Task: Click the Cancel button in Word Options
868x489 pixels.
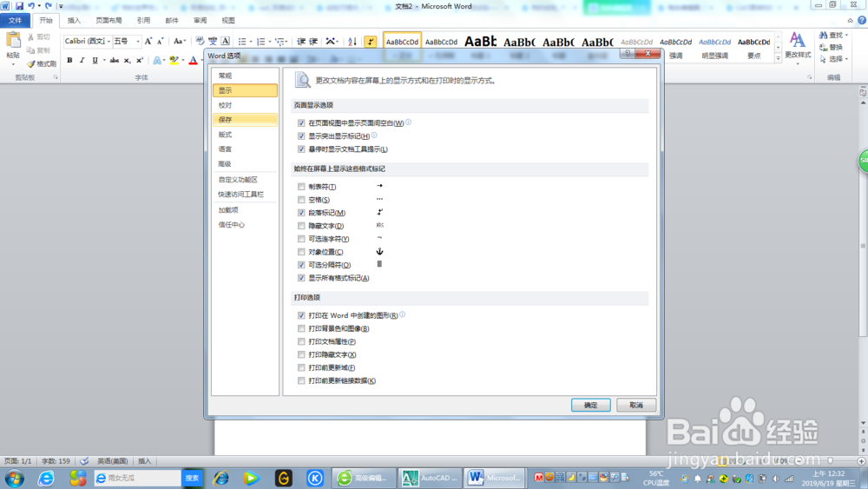Action: click(636, 405)
